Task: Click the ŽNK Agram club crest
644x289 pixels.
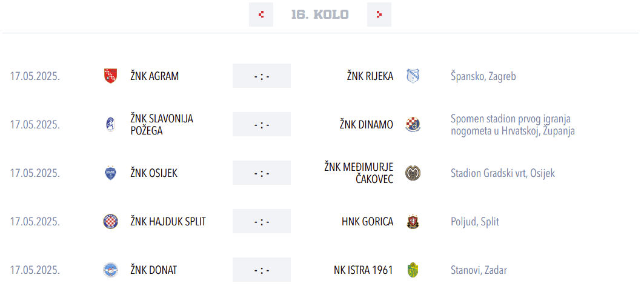Action: click(110, 76)
